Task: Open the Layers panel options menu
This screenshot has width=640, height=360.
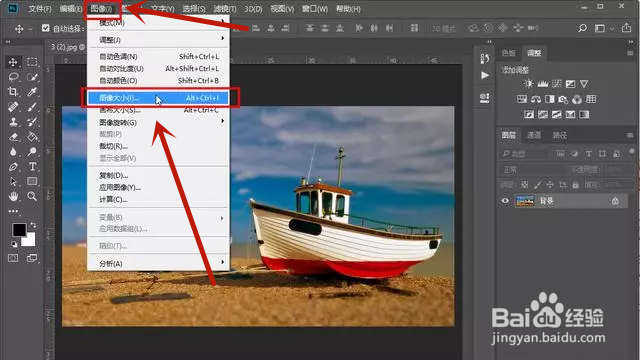Action: (630, 135)
